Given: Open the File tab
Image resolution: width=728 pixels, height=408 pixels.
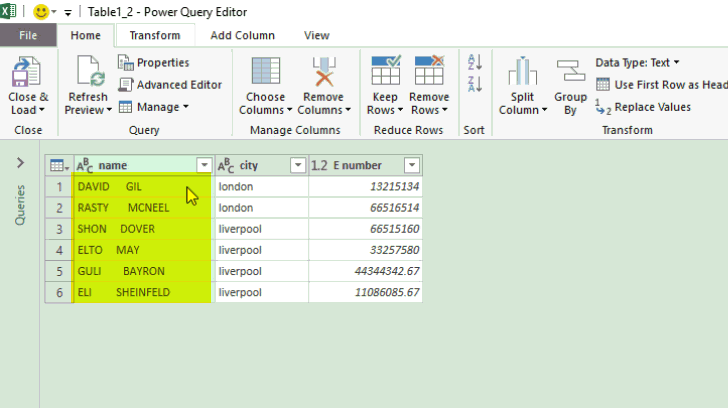Looking at the screenshot, I should point(28,35).
